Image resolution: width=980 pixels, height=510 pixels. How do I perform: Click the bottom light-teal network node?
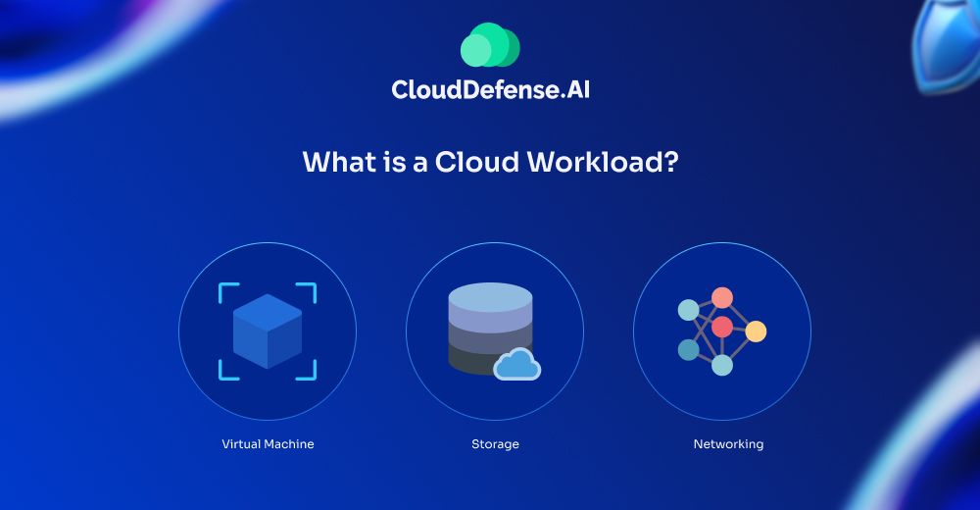[722, 365]
